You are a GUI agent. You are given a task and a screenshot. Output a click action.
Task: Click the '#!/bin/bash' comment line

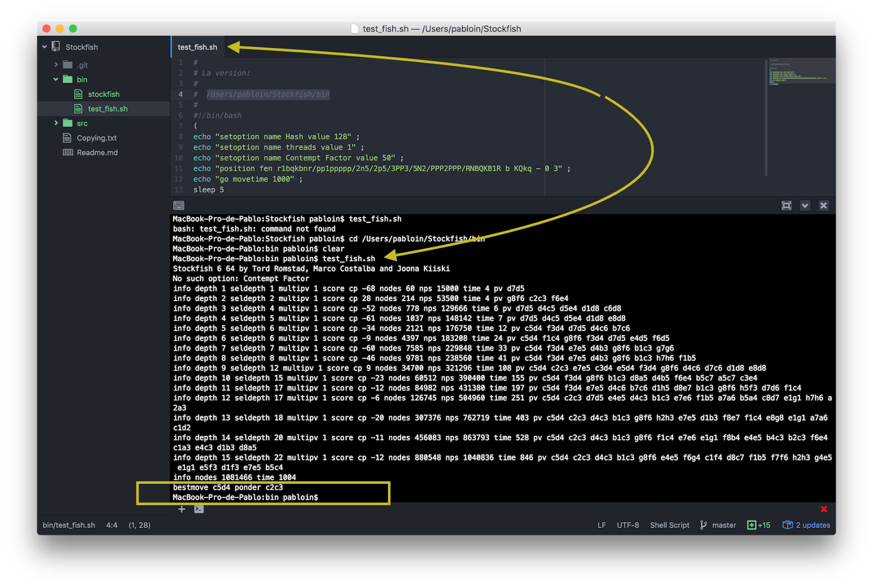pyautogui.click(x=217, y=116)
